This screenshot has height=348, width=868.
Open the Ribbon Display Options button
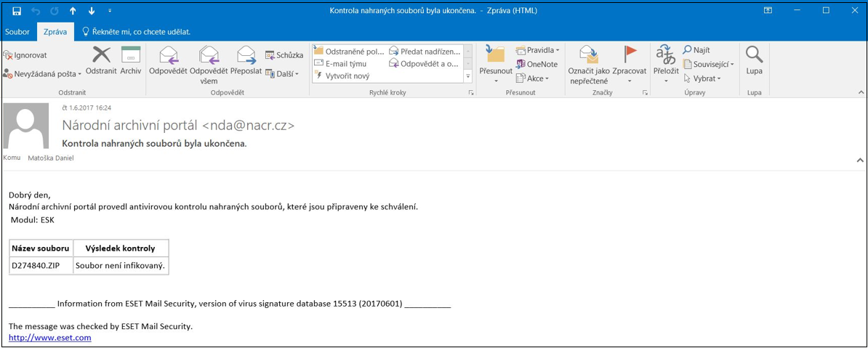pyautogui.click(x=767, y=10)
